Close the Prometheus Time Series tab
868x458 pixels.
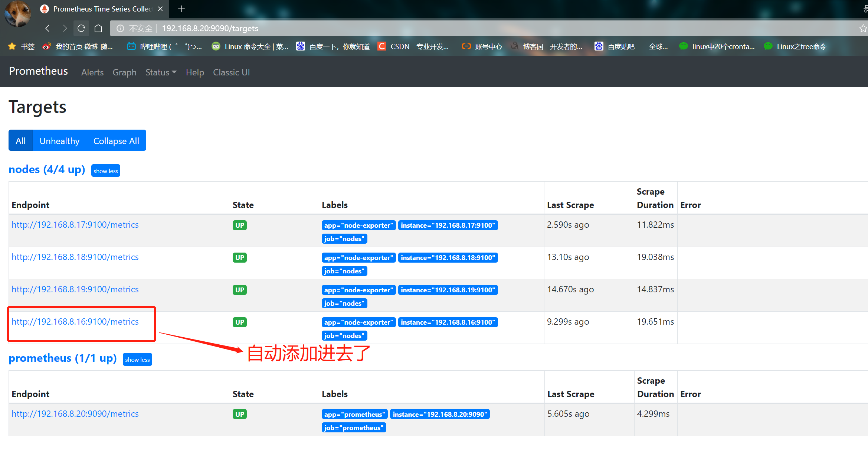(160, 9)
